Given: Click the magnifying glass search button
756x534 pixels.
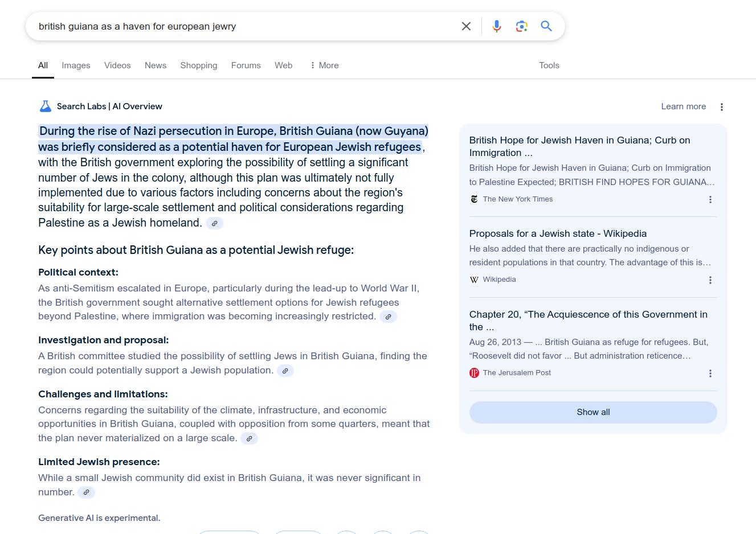Looking at the screenshot, I should pos(546,26).
